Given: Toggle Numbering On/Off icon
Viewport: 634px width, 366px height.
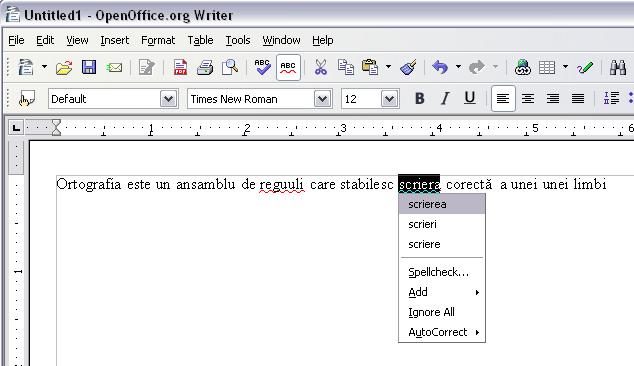Looking at the screenshot, I should click(x=611, y=98).
